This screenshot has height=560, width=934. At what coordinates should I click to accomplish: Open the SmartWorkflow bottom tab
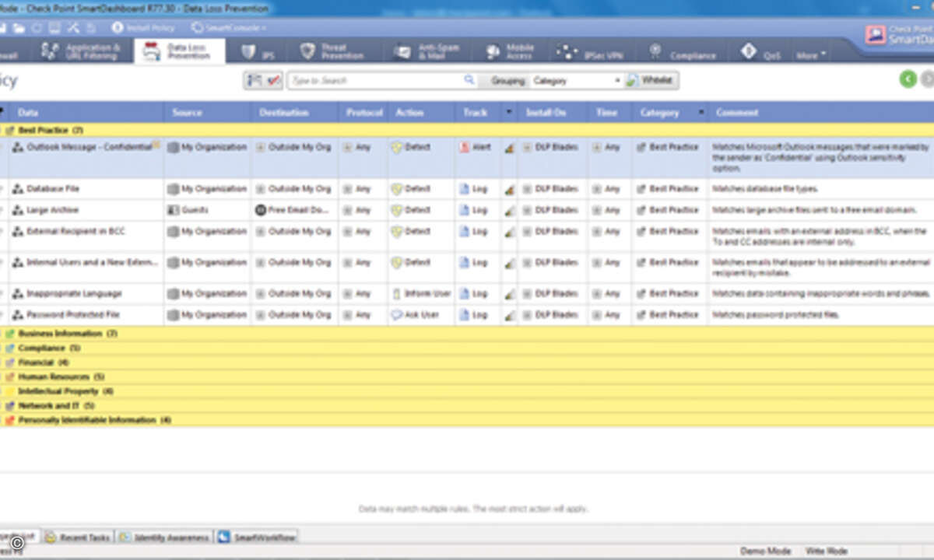[256, 537]
